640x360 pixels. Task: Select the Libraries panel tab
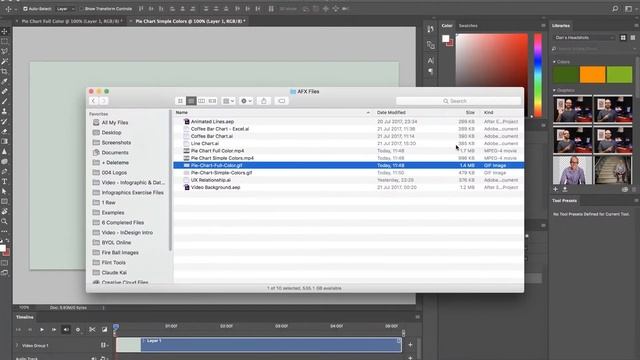pos(561,26)
